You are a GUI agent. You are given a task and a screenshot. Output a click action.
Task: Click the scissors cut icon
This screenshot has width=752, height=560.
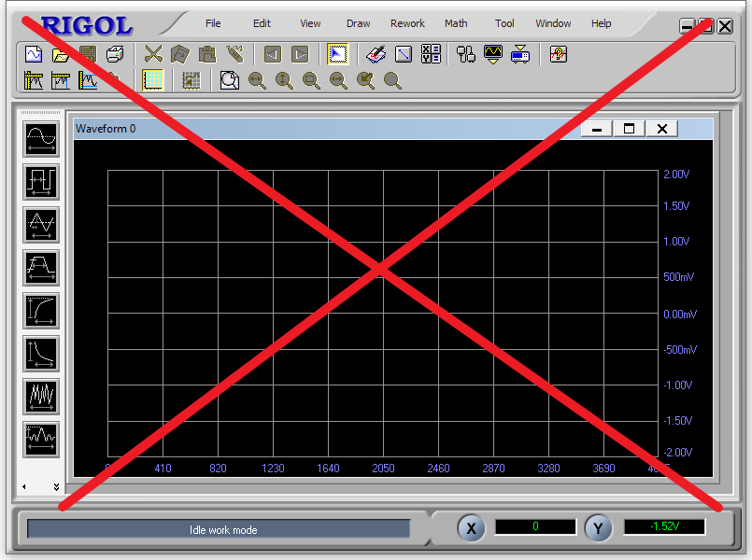(x=153, y=54)
